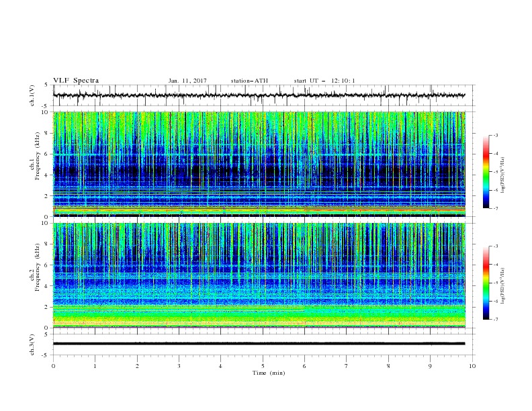This screenshot has height=411, width=532.
Task: Click the ch.3 voltage waveform band
Action: 259,344
